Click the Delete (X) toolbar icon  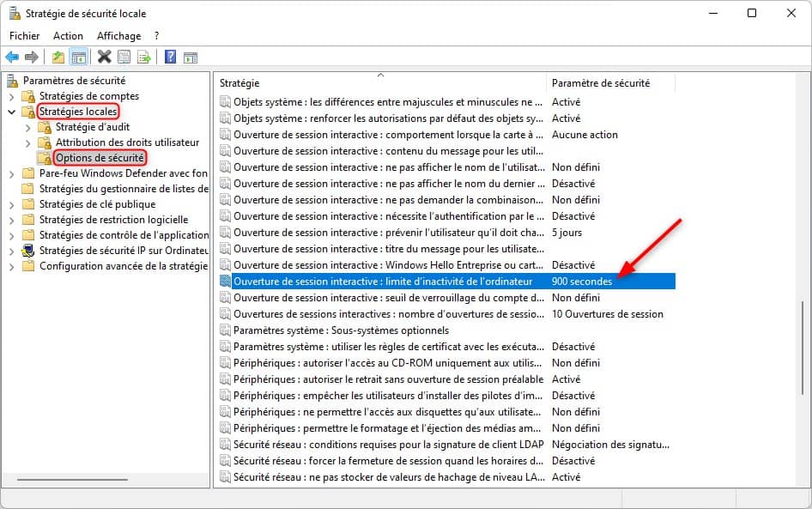(104, 57)
